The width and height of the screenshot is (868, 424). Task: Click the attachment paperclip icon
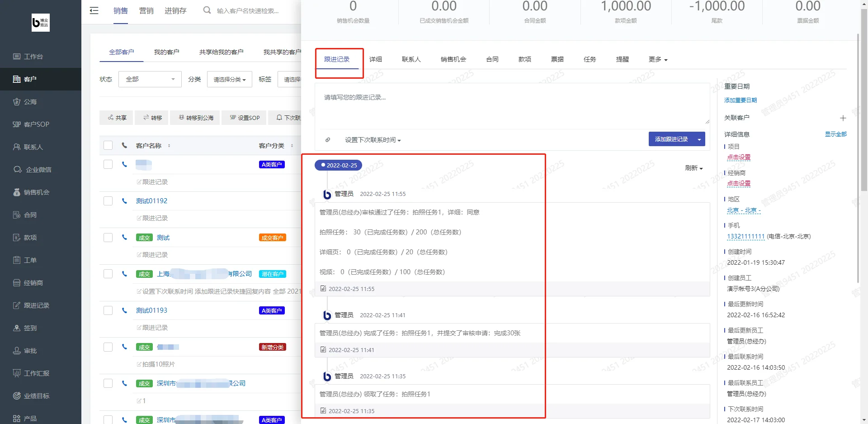[x=328, y=140]
